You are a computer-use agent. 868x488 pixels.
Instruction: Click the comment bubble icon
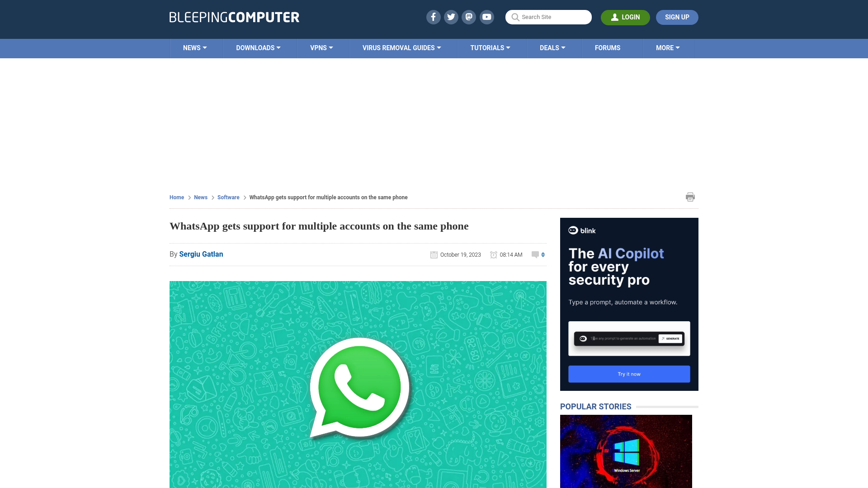pyautogui.click(x=535, y=254)
